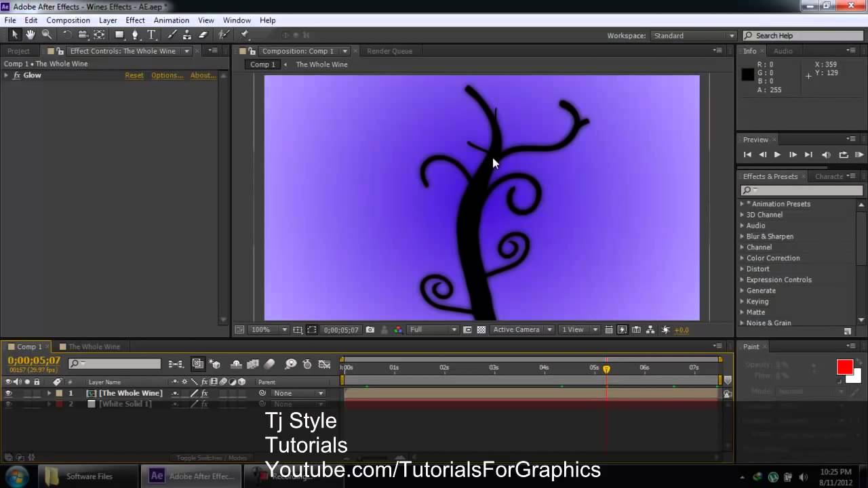Image resolution: width=868 pixels, height=488 pixels.
Task: Pick the Brush tool
Action: 172,35
